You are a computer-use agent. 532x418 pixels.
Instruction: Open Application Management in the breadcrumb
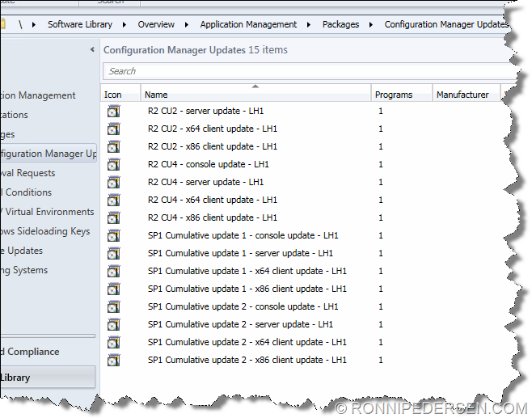point(248,24)
